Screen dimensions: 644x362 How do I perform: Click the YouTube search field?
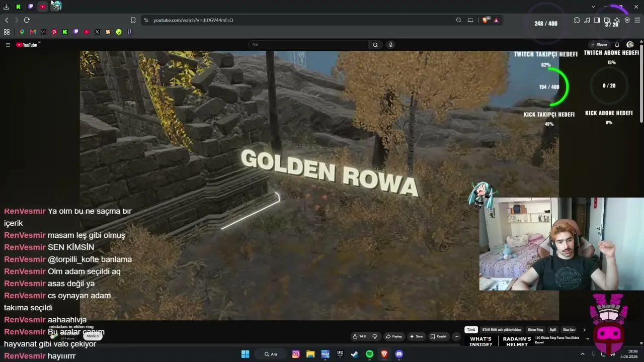click(309, 45)
